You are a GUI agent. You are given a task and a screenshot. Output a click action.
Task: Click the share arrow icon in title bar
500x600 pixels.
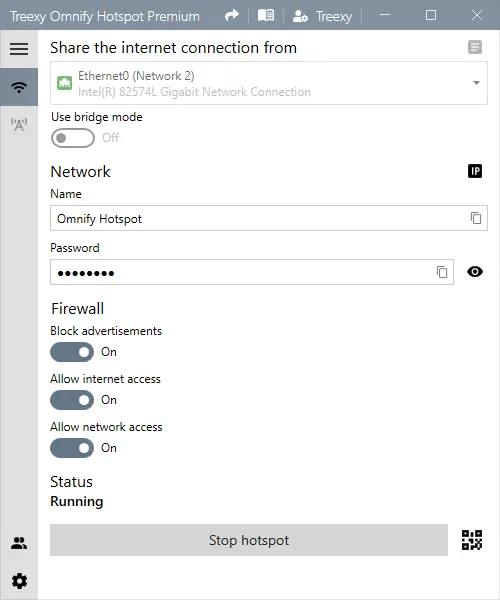point(231,16)
